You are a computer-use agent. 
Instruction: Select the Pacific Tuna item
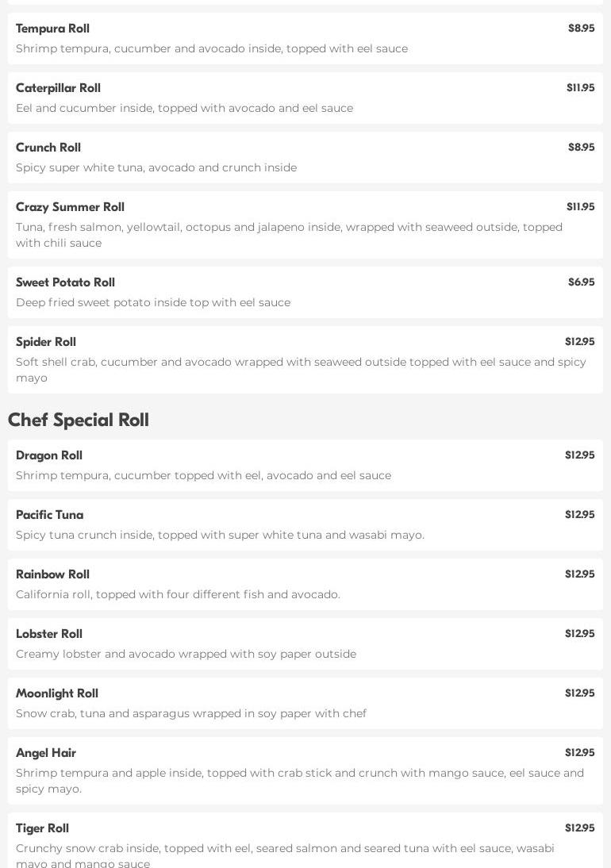click(49, 515)
